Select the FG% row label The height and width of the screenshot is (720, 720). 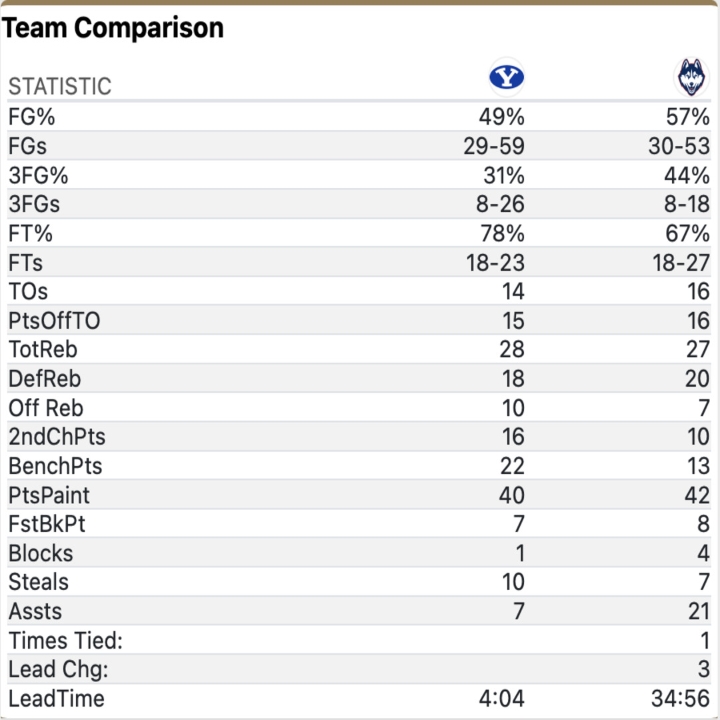point(34,117)
